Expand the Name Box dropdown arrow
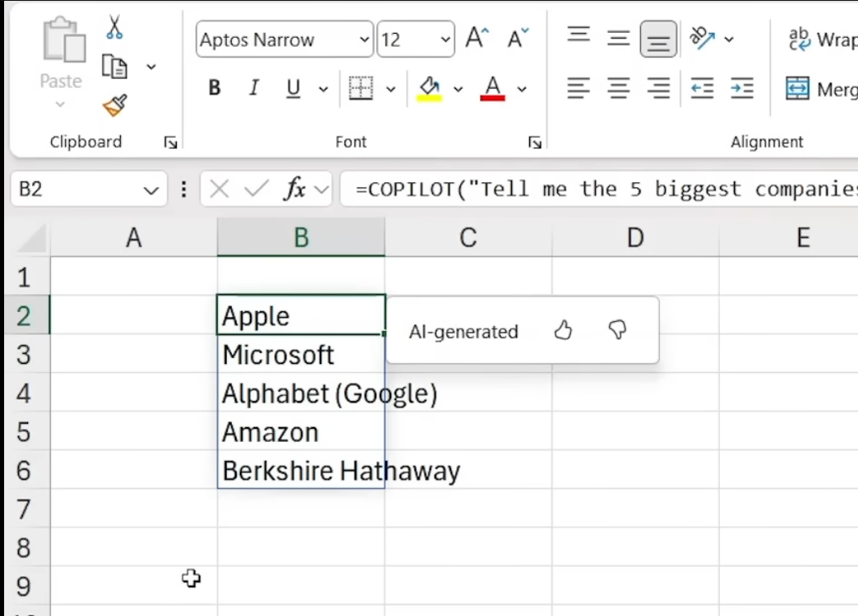Image resolution: width=858 pixels, height=616 pixels. pyautogui.click(x=151, y=191)
